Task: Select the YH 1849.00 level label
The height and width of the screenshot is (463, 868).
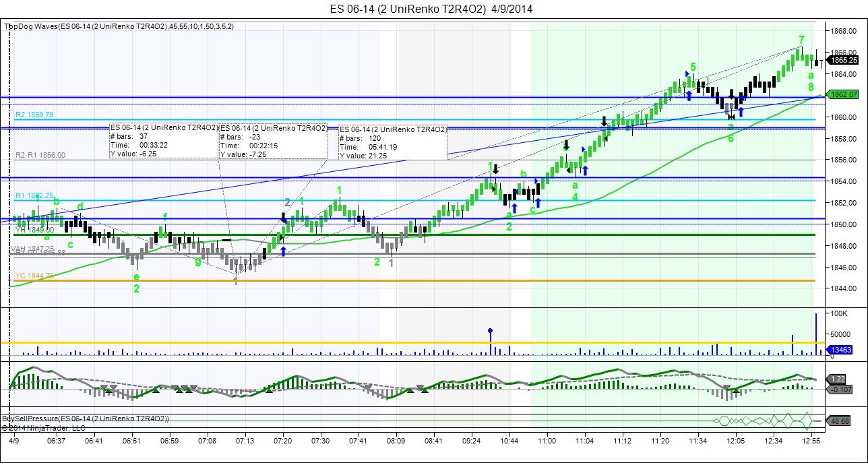Action: pos(34,230)
